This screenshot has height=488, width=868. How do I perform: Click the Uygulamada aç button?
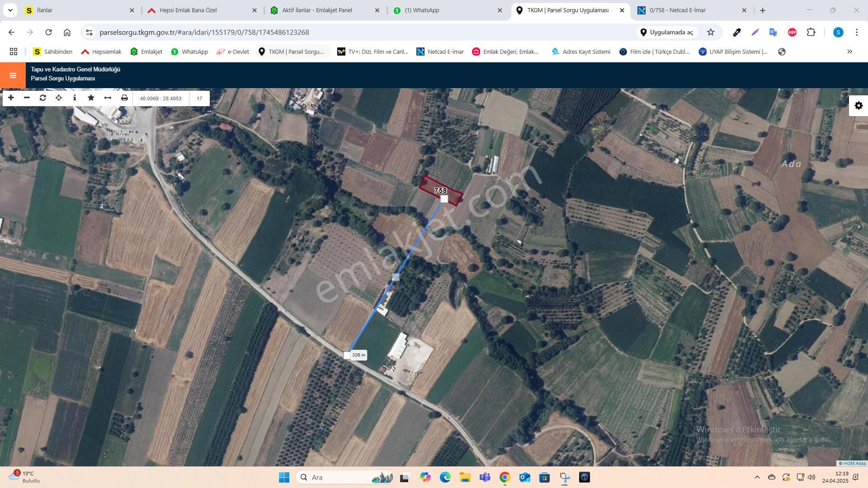pyautogui.click(x=666, y=32)
